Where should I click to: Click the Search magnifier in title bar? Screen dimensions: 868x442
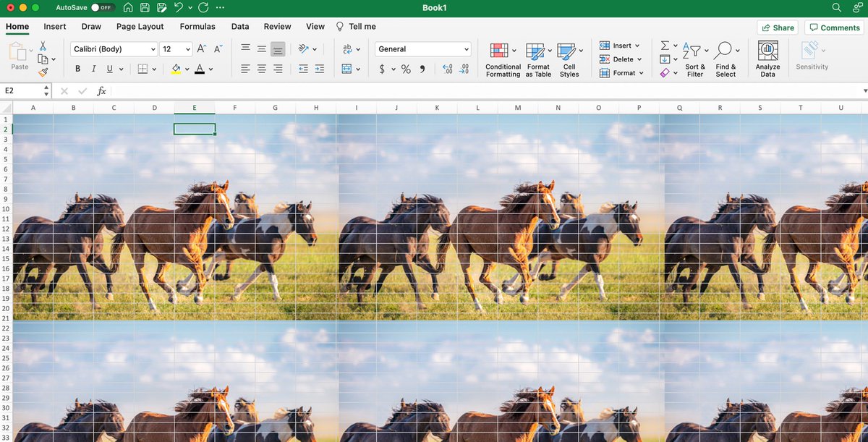coord(837,7)
